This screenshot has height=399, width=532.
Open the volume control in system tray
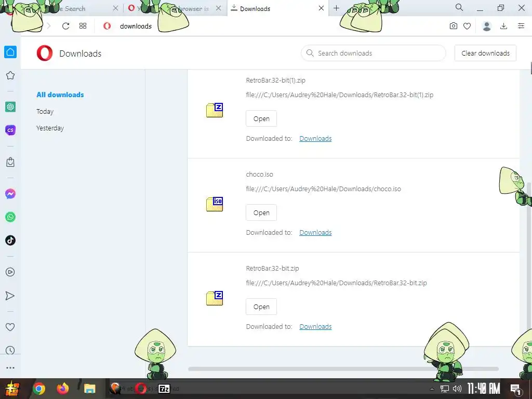coord(457,389)
